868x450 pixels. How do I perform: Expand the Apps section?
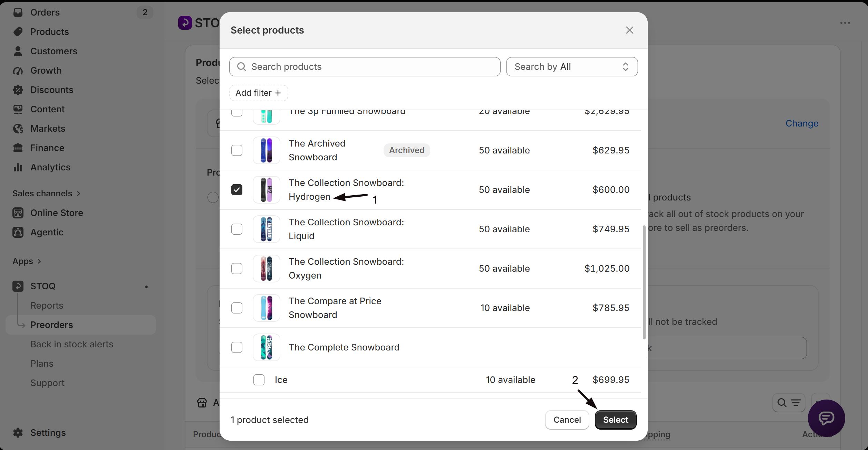27,261
